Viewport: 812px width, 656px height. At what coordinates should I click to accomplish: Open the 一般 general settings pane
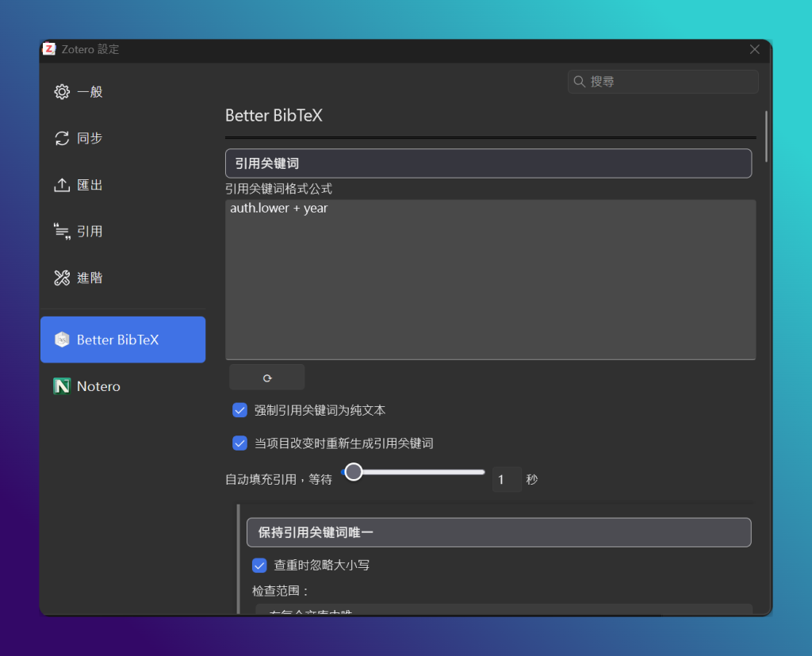[x=123, y=92]
